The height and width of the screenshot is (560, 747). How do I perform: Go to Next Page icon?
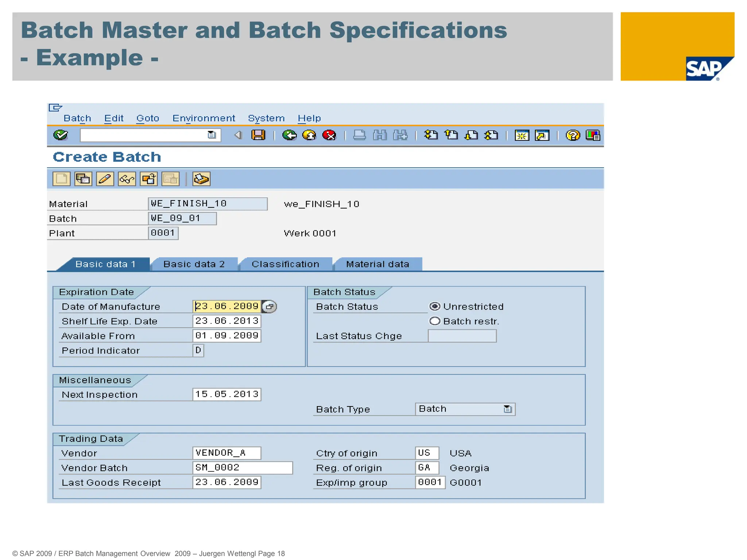pos(471,135)
